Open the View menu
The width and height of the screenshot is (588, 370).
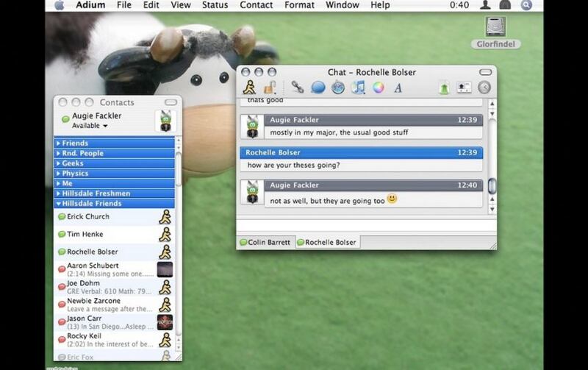[x=180, y=5]
